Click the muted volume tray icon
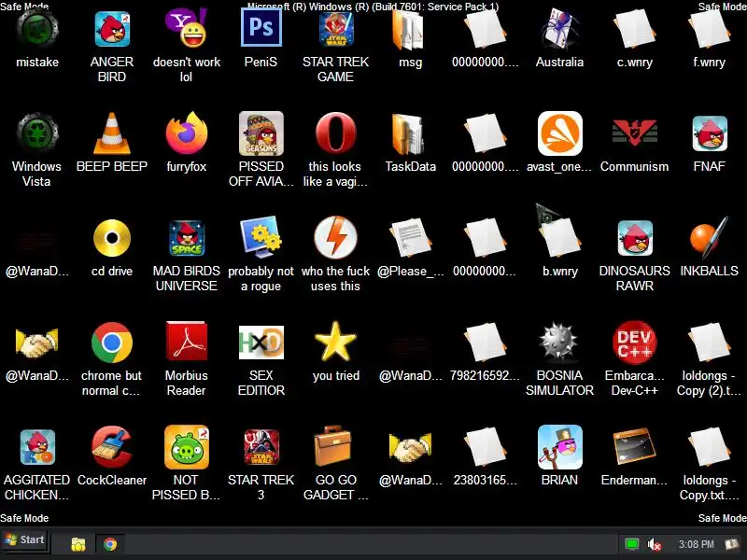 point(655,544)
